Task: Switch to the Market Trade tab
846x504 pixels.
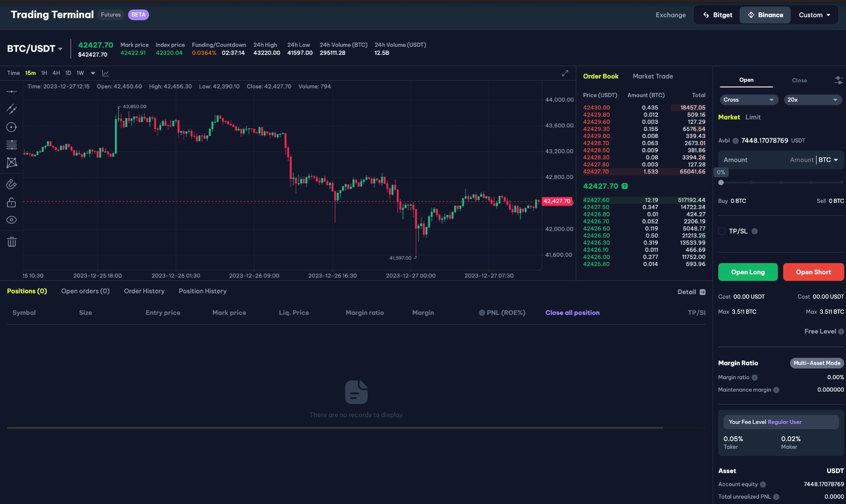Action: tap(652, 76)
